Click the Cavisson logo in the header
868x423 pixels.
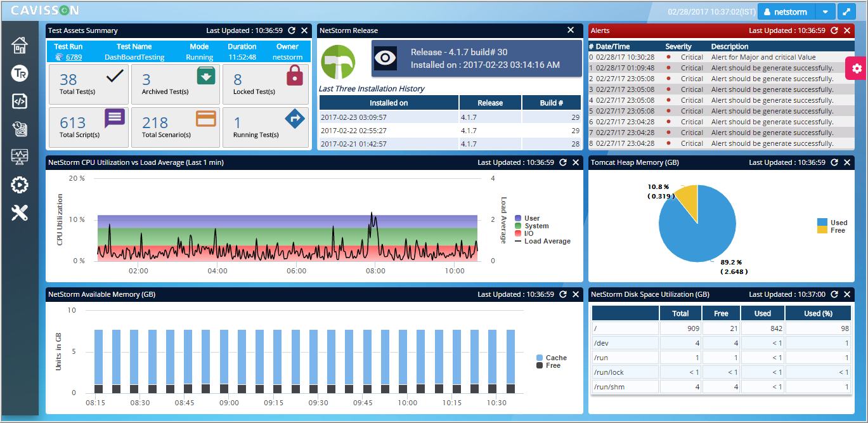45,10
